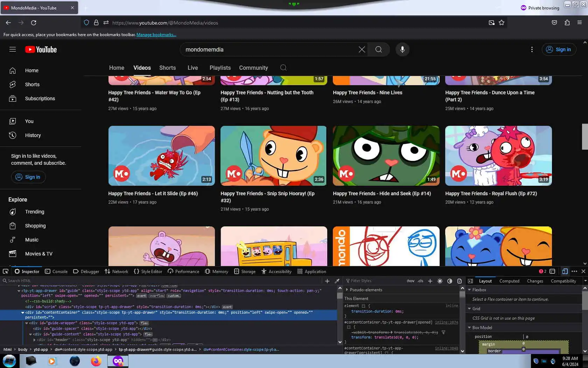Activate the element picker in DevTools
This screenshot has width=588, height=368.
pos(6,271)
